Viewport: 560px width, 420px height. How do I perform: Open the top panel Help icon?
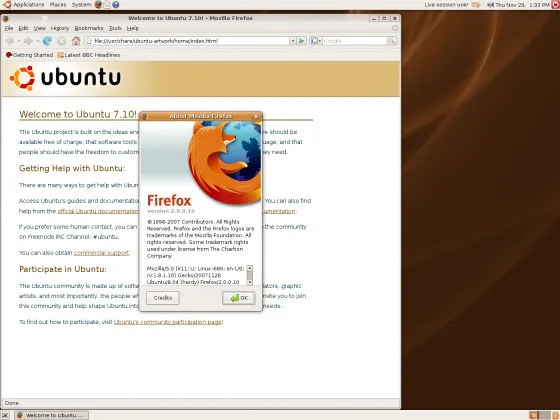[x=115, y=5]
